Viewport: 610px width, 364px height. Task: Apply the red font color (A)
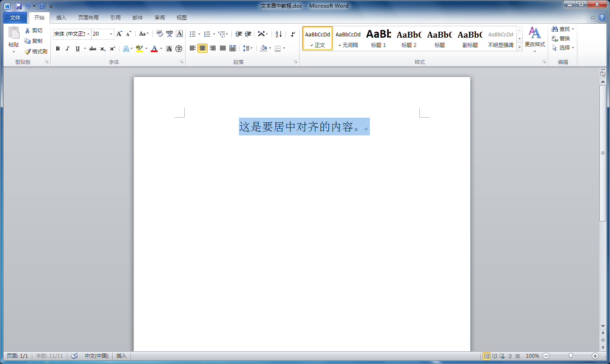[154, 49]
